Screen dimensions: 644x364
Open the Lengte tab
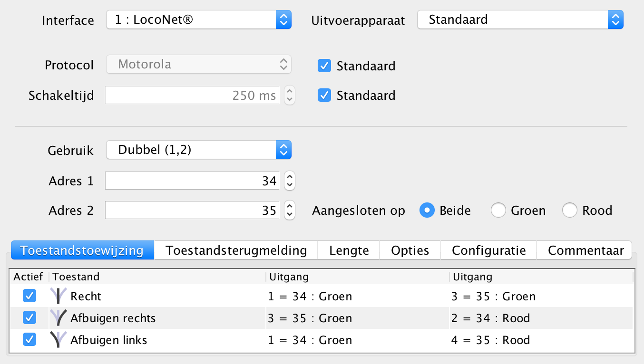tap(349, 250)
